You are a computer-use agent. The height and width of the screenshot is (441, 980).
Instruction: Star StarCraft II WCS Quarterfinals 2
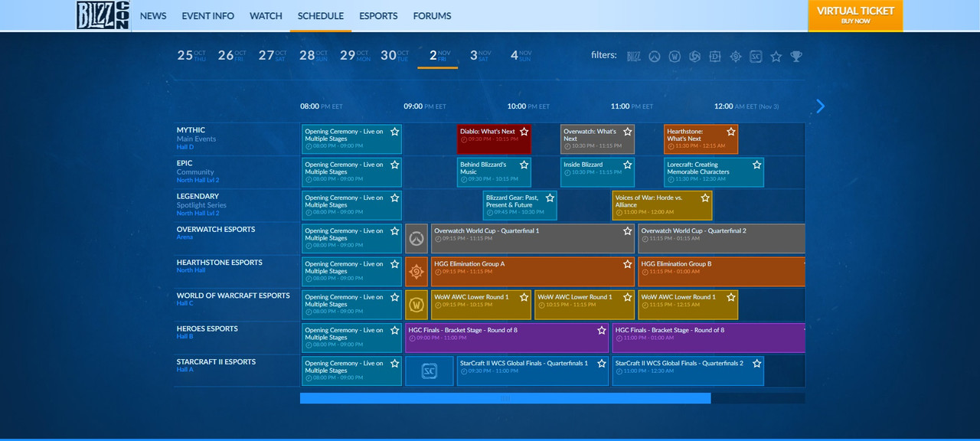[x=756, y=363]
